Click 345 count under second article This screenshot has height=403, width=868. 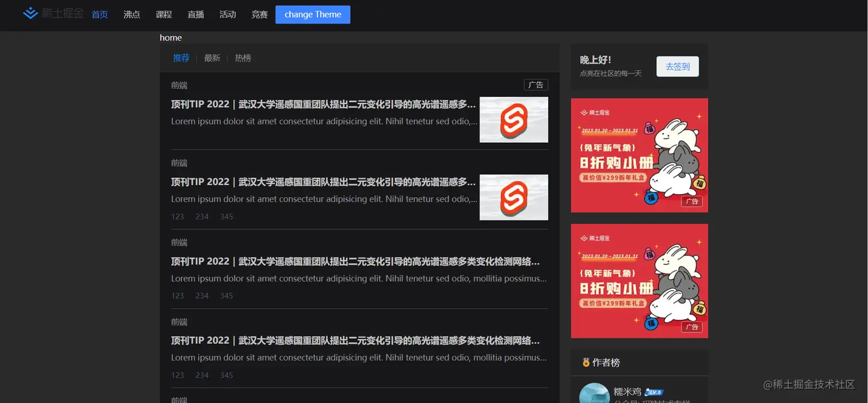click(226, 216)
